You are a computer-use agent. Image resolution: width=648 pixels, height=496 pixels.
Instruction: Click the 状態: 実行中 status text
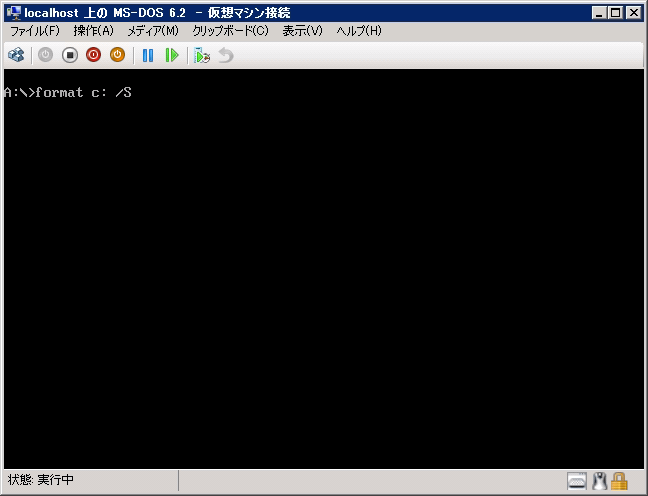point(40,480)
